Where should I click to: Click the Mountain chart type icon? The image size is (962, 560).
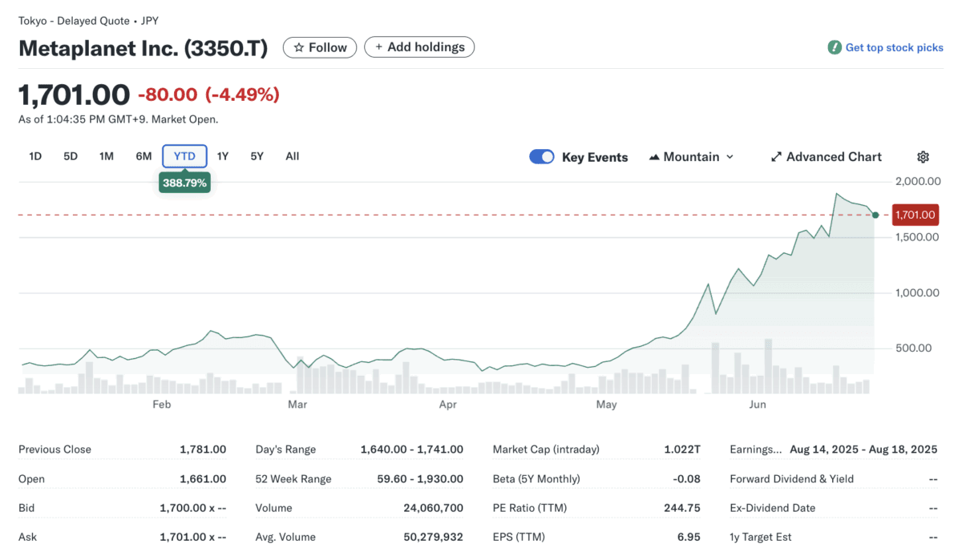click(x=654, y=157)
